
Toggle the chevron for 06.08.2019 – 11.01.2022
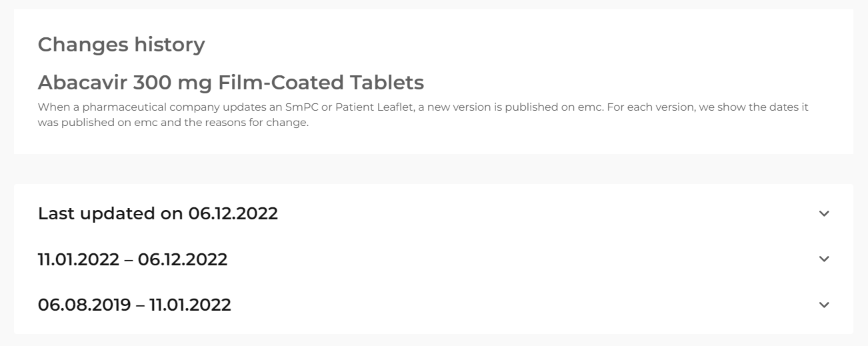point(824,305)
